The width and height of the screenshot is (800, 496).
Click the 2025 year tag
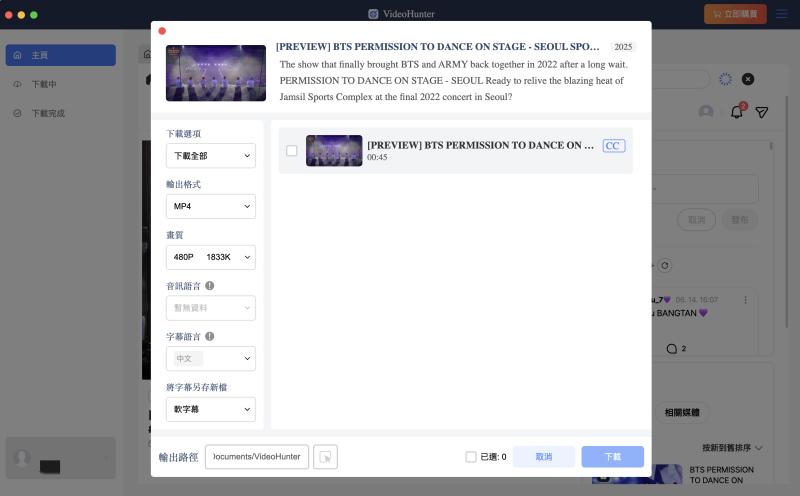tap(623, 47)
